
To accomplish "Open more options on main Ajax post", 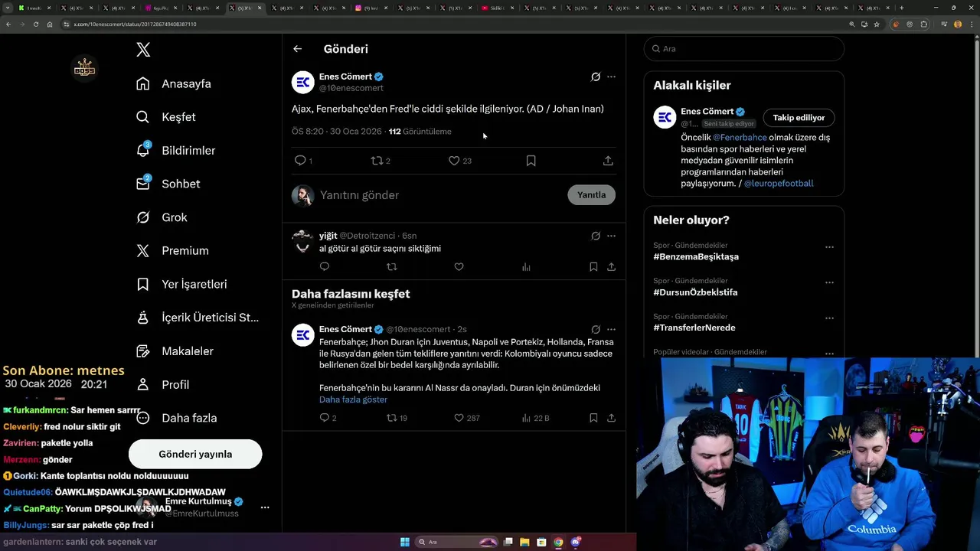I will pos(611,77).
